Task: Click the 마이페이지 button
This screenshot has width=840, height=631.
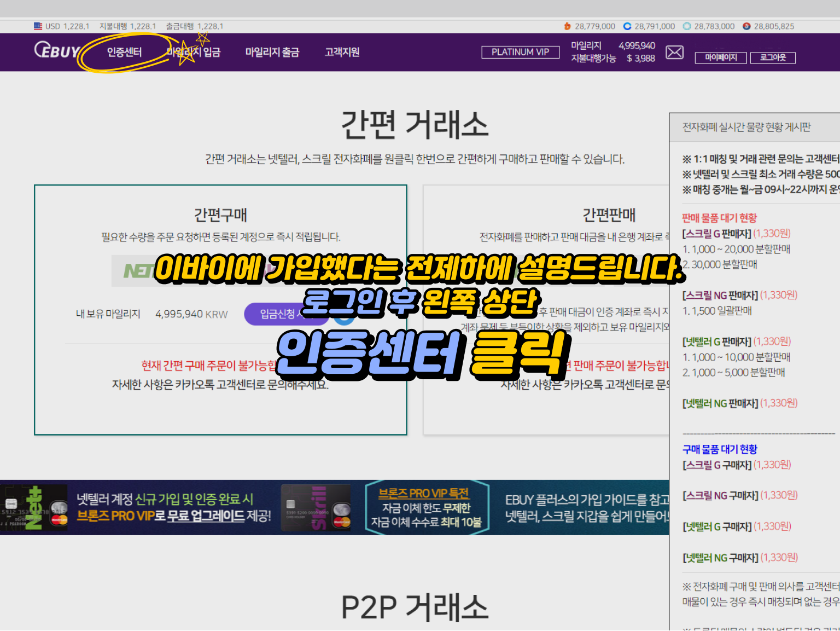Action: [x=721, y=57]
